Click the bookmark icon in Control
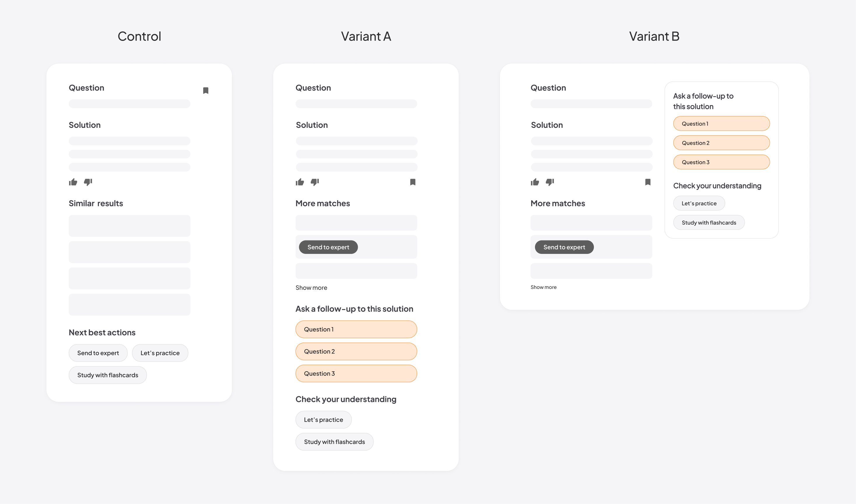The height and width of the screenshot is (504, 856). click(x=206, y=90)
